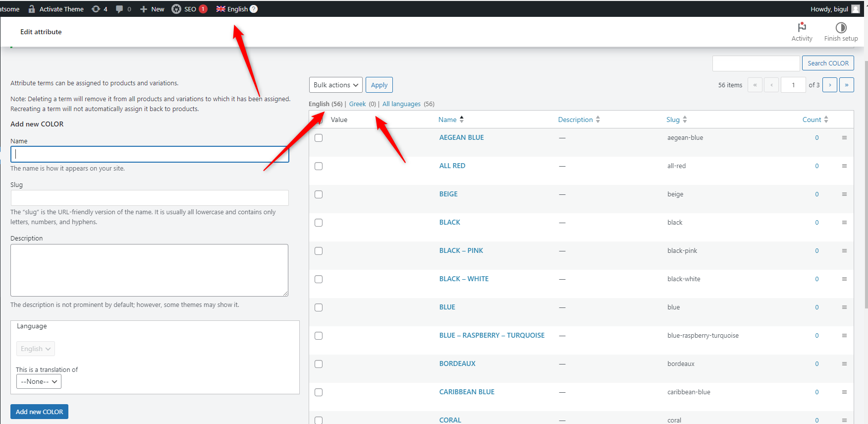Click the drag handle for BEIGE row

(844, 194)
